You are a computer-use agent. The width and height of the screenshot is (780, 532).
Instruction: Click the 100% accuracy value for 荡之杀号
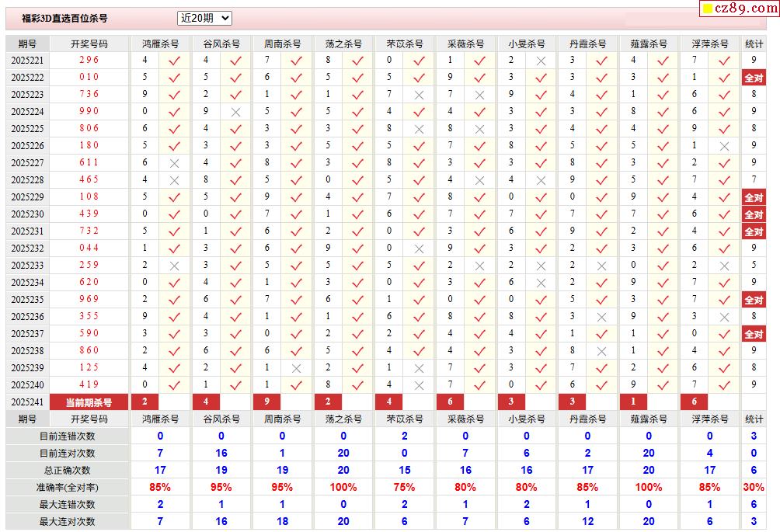343,487
